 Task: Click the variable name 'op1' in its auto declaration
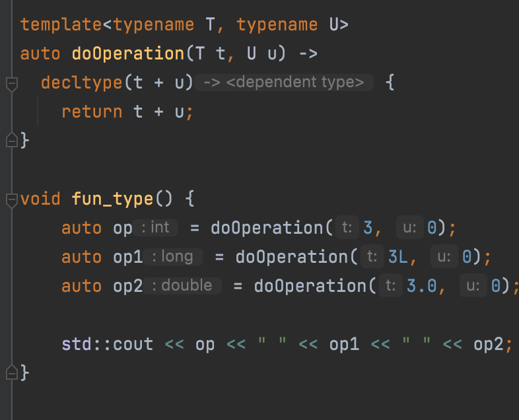[127, 257]
